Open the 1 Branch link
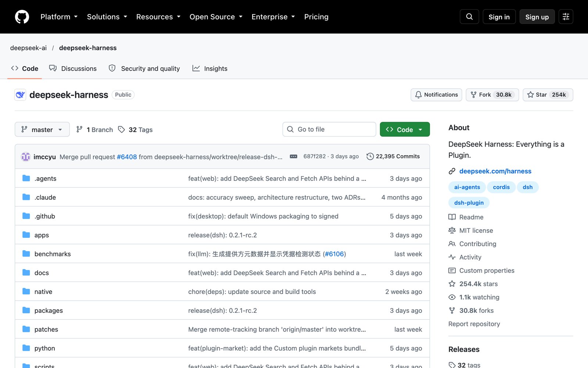 click(x=94, y=130)
